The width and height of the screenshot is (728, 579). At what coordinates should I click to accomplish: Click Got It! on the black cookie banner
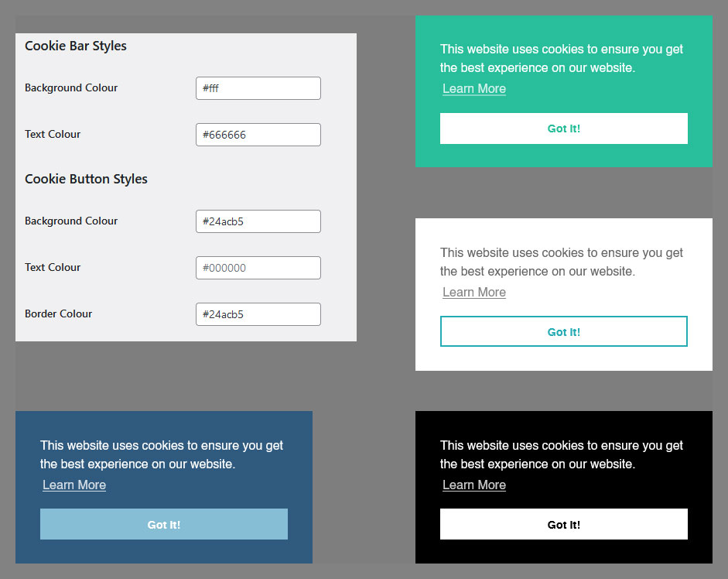pyautogui.click(x=564, y=524)
